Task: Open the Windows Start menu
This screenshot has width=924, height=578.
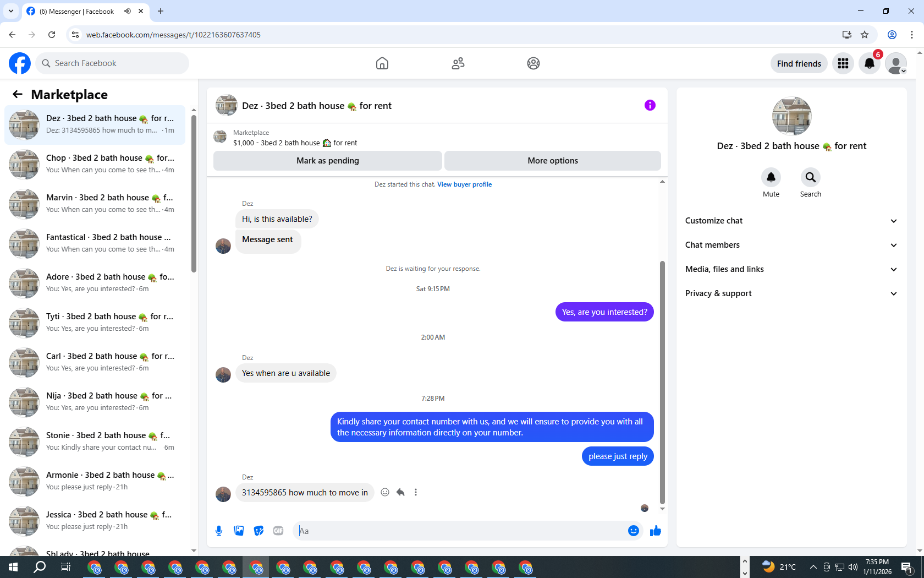Action: tap(13, 567)
